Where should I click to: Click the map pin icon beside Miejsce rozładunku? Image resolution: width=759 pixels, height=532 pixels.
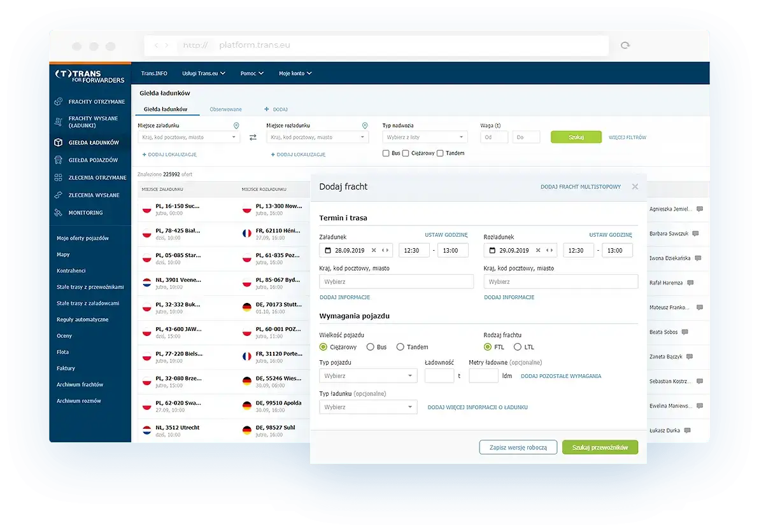tap(365, 126)
